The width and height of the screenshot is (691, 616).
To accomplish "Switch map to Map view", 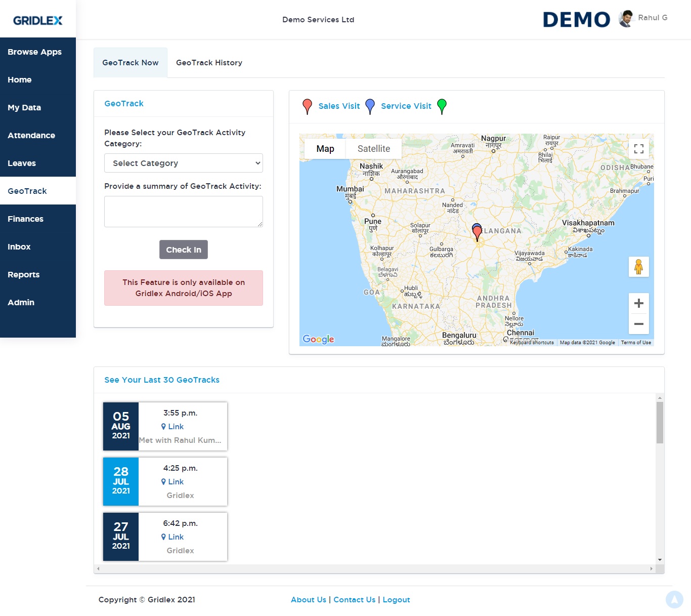I will 325,149.
